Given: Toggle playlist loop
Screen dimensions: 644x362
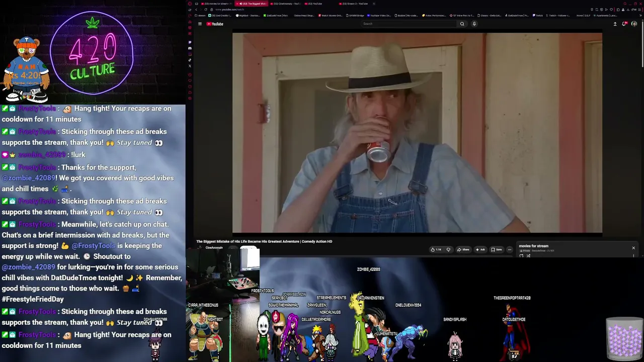Looking at the screenshot, I should point(521,256).
